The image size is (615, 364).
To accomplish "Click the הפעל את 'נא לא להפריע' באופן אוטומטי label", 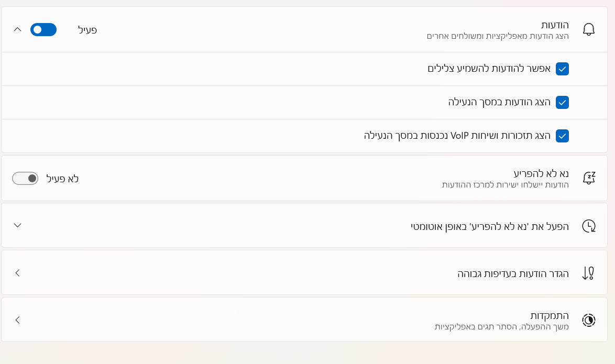I will (489, 226).
